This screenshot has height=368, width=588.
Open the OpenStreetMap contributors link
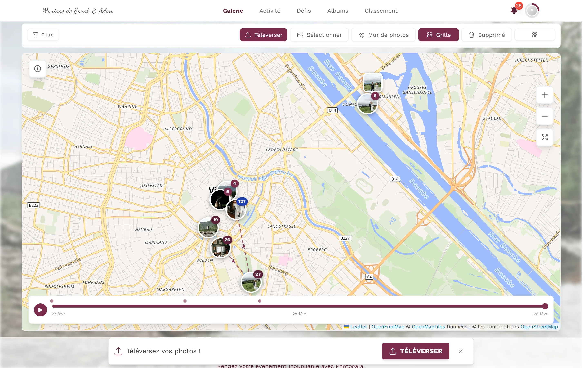539,327
